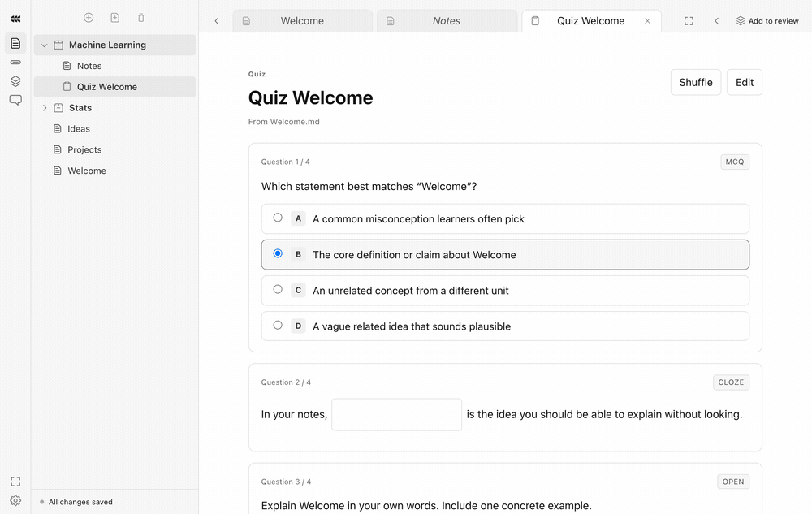The height and width of the screenshot is (514, 812).
Task: Switch to the Welcome tab
Action: 302,20
